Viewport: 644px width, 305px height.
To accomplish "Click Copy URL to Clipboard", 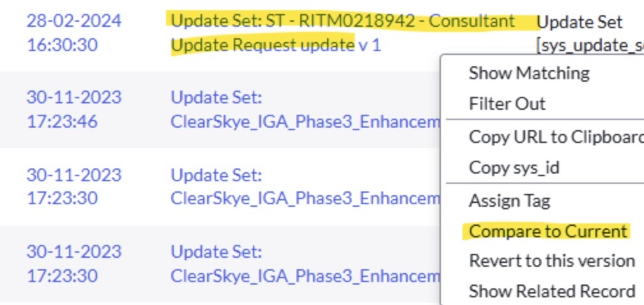I will (556, 137).
